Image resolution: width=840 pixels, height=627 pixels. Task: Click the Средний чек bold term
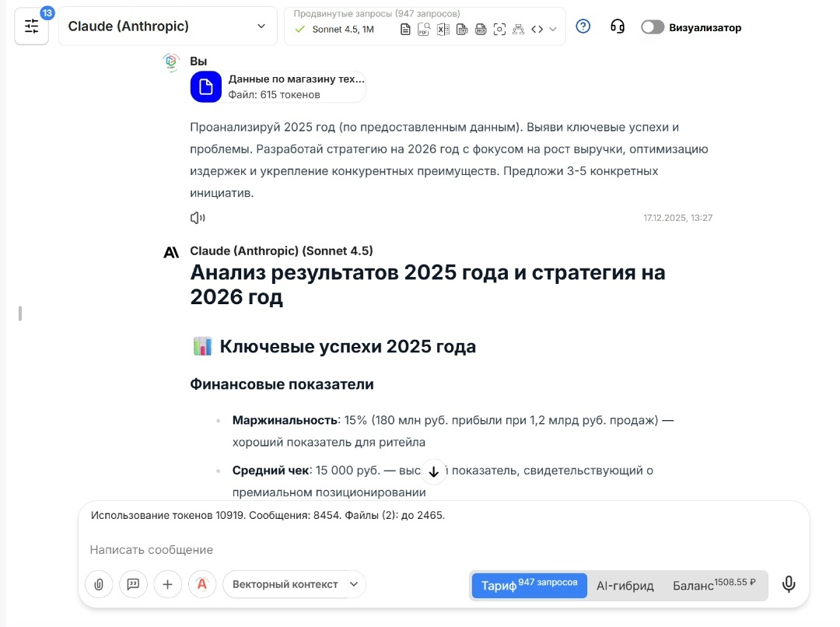(x=271, y=471)
